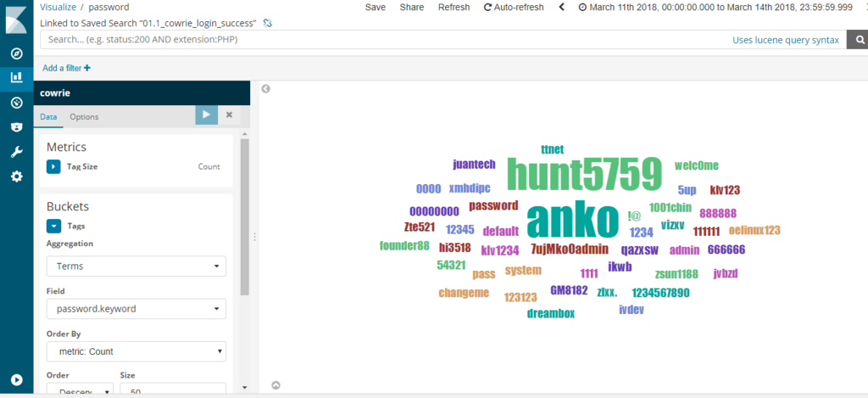The image size is (868, 398).
Task: Open Uses lucene query syntax link
Action: (x=786, y=40)
